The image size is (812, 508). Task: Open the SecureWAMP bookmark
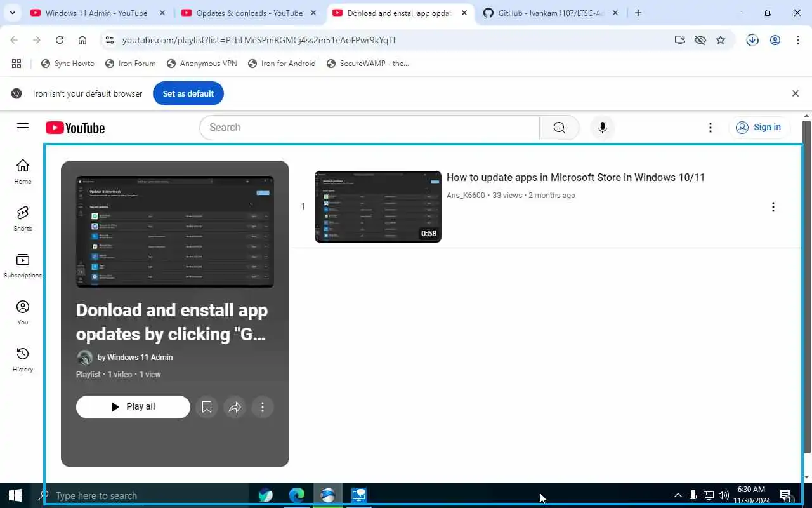coord(368,63)
